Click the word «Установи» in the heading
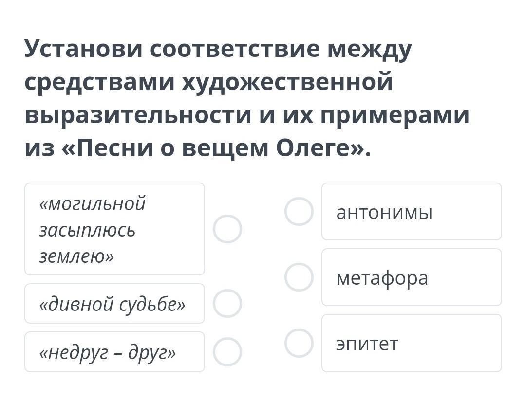This screenshot has height=420, width=526. [83, 49]
